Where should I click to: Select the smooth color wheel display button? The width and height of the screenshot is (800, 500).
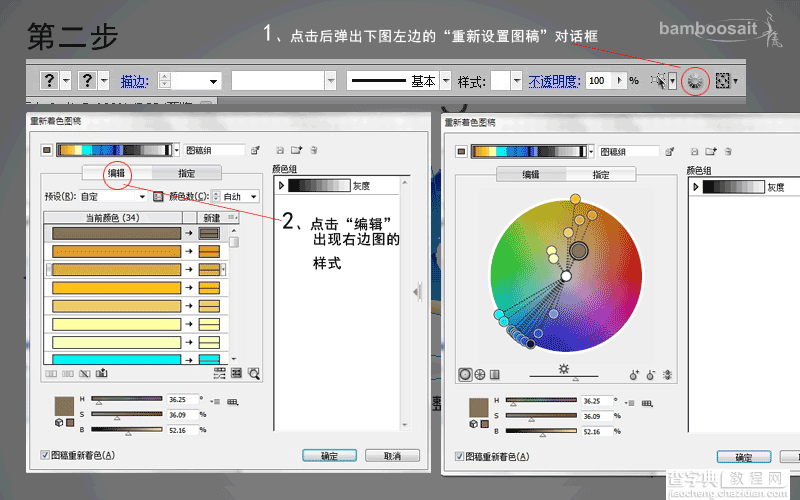pyautogui.click(x=465, y=375)
